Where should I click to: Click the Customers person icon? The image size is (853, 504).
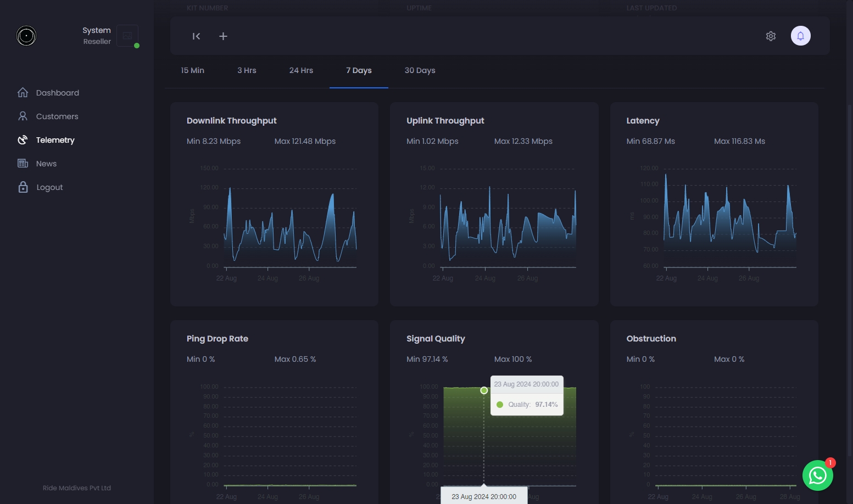23,116
